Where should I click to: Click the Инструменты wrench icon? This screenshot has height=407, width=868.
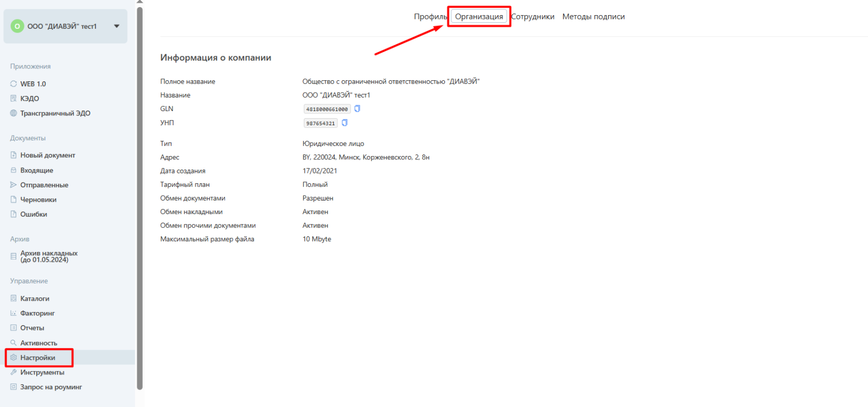(x=14, y=372)
